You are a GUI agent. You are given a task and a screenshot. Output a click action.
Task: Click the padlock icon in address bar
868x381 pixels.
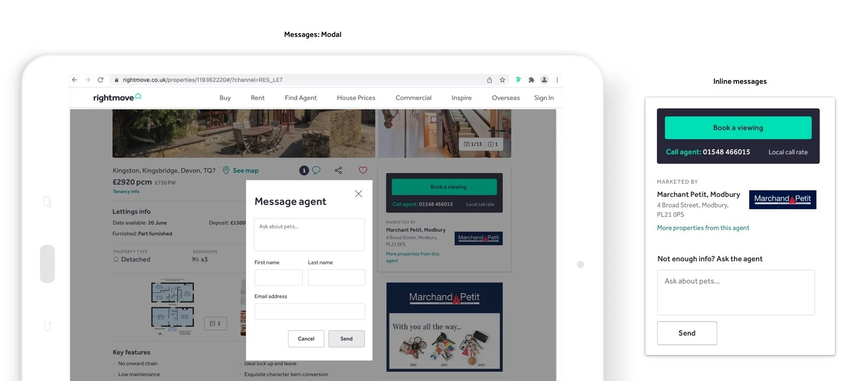[x=116, y=80]
